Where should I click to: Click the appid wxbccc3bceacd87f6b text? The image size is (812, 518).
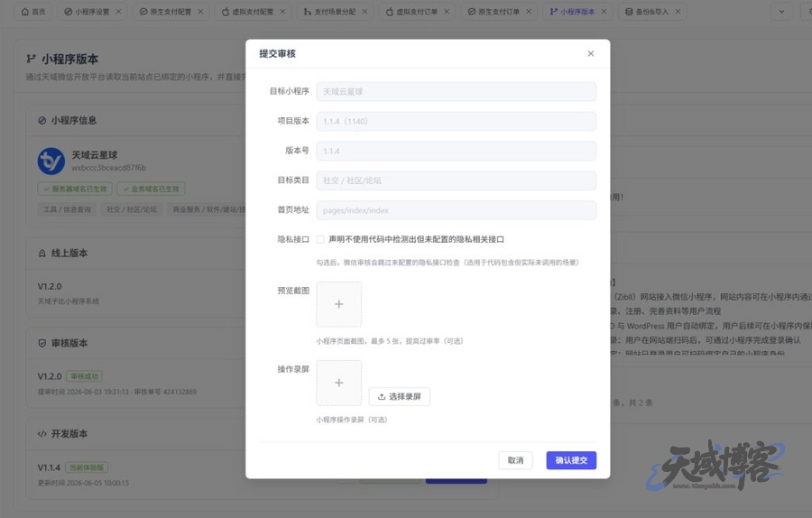tap(109, 168)
